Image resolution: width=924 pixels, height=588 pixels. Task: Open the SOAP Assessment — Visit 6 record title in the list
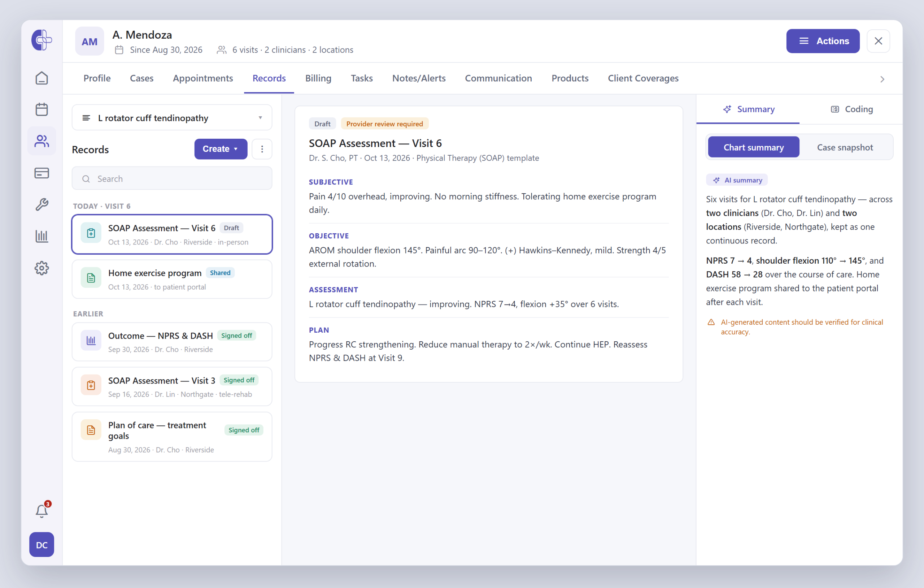click(x=162, y=228)
